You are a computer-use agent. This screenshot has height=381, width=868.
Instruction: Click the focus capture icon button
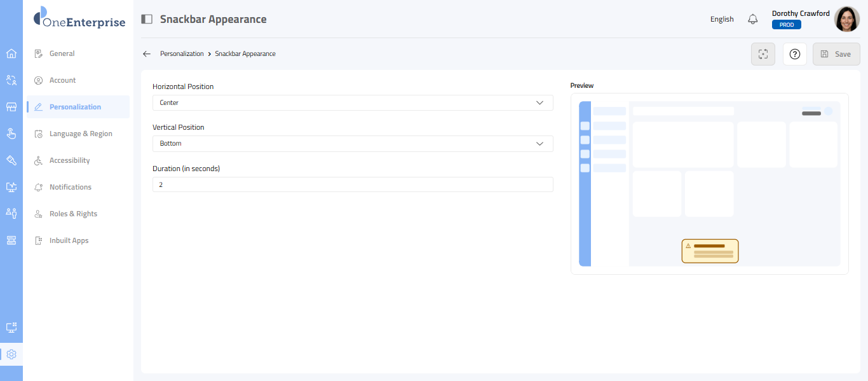[x=763, y=54]
